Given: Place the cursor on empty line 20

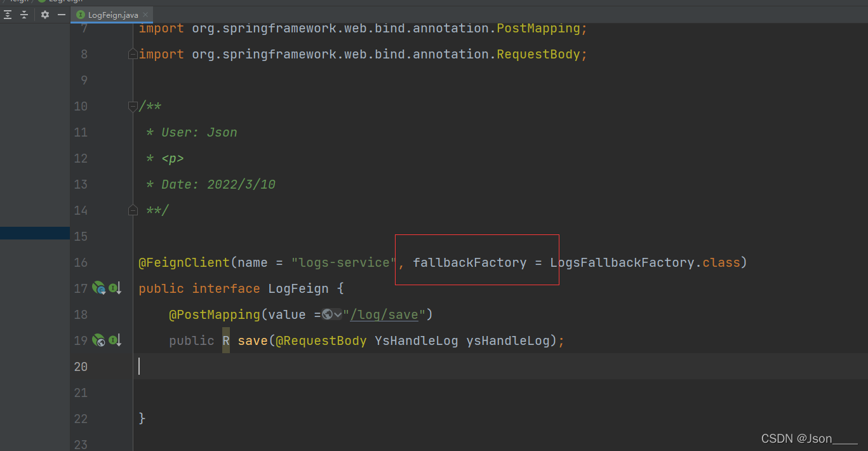Looking at the screenshot, I should (500, 367).
